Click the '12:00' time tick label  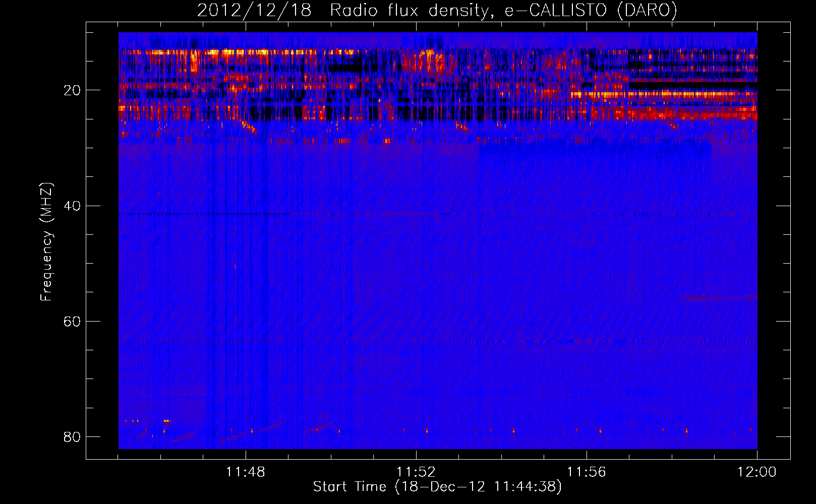click(757, 472)
